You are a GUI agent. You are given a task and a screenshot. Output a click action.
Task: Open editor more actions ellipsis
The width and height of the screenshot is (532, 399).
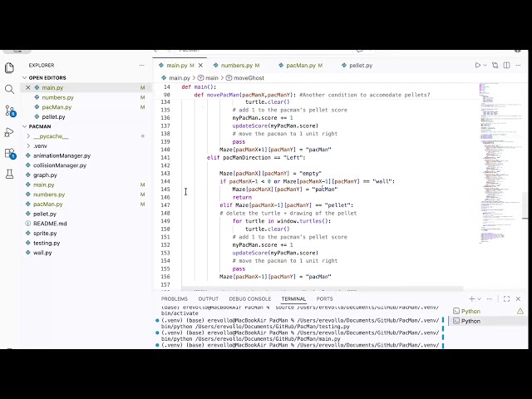[518, 65]
